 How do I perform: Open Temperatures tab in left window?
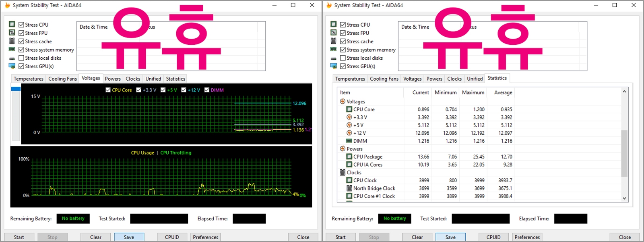29,79
